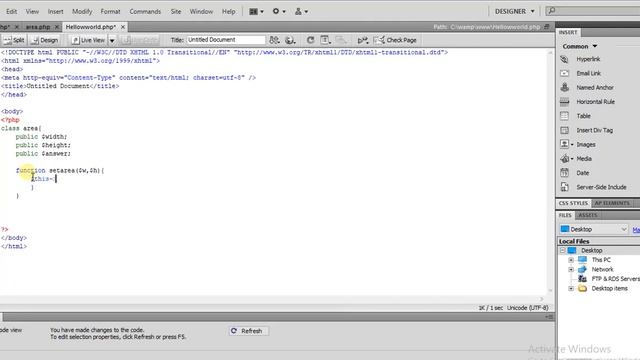Open the Site icon in menu bar
640x360 pixels.
pyautogui.click(x=301, y=11)
